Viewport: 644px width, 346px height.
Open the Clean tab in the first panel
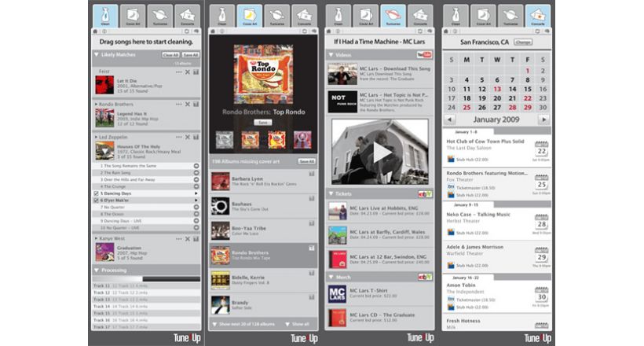click(105, 16)
